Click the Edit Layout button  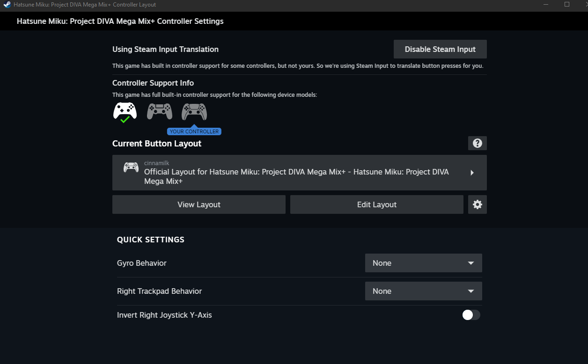[x=377, y=204]
